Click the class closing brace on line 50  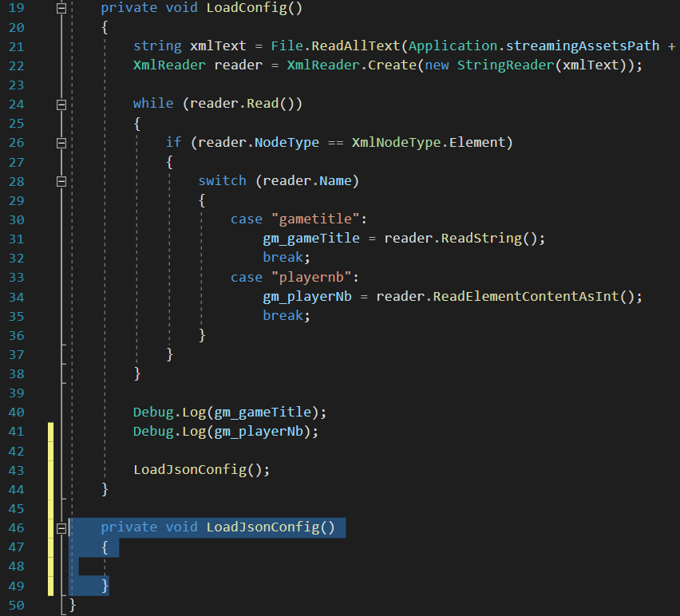tap(73, 604)
